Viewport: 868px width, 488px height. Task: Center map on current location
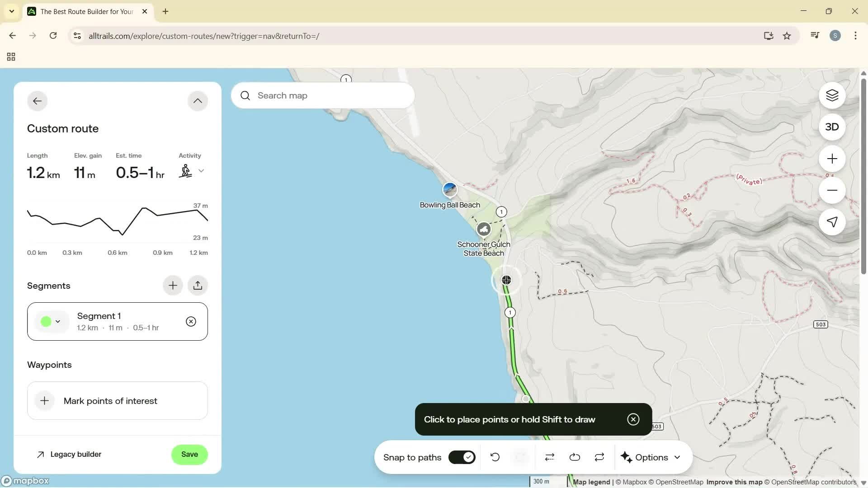tap(832, 222)
